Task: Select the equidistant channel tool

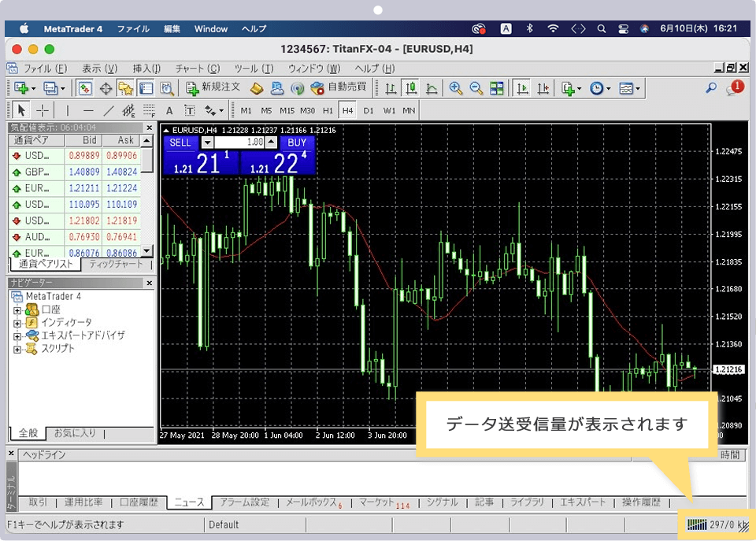Action: 128,110
